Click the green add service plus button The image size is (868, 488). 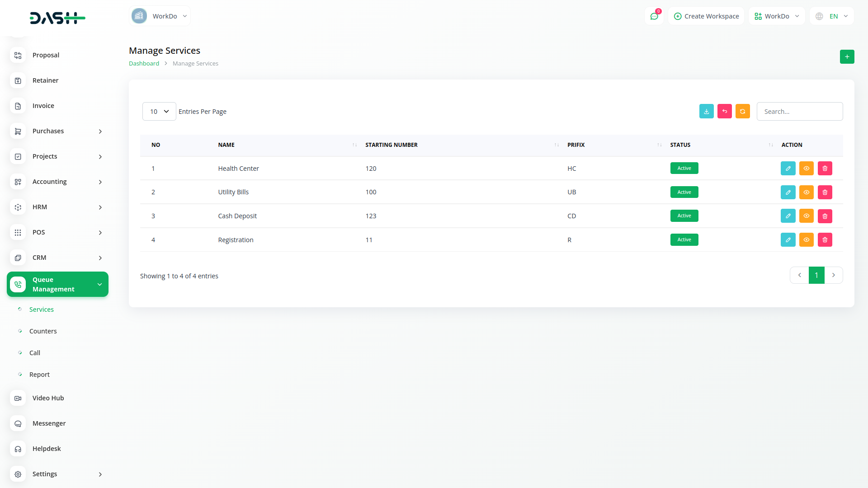(x=847, y=56)
